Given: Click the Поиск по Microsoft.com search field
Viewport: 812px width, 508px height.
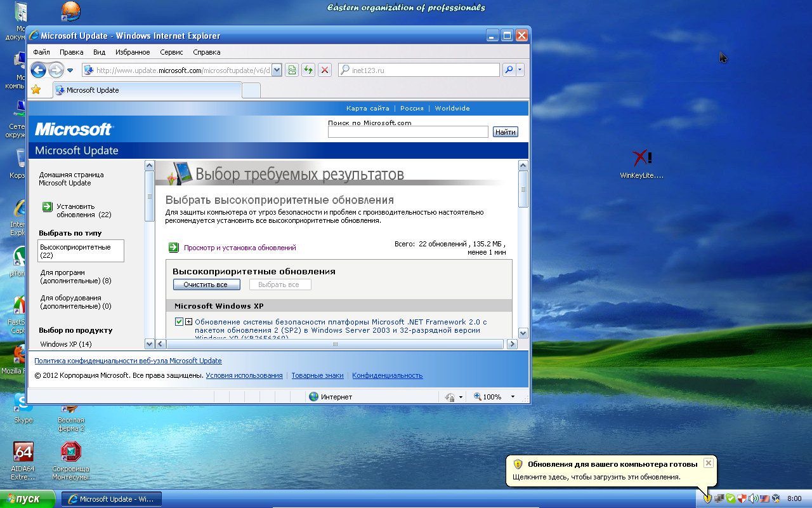Looking at the screenshot, I should click(408, 132).
